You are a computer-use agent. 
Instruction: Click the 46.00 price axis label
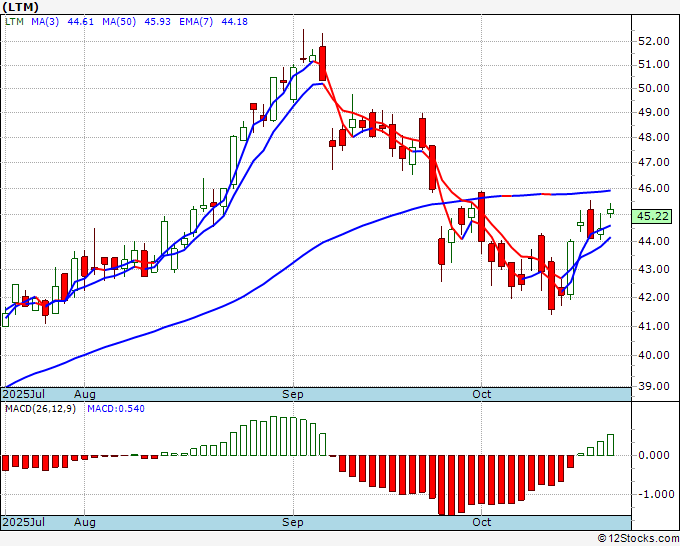(654, 188)
